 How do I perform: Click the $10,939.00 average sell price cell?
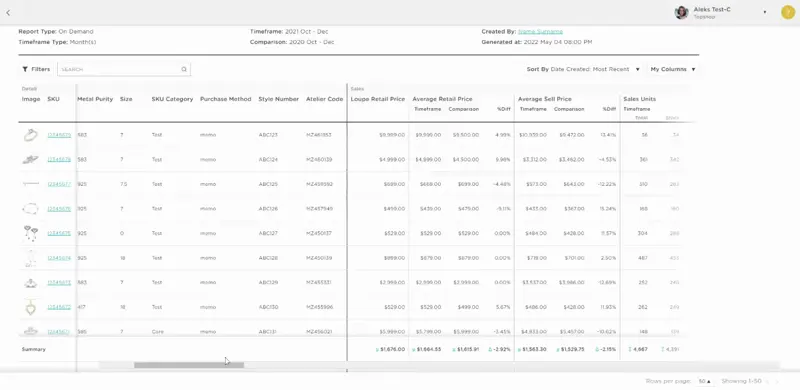tap(533, 135)
